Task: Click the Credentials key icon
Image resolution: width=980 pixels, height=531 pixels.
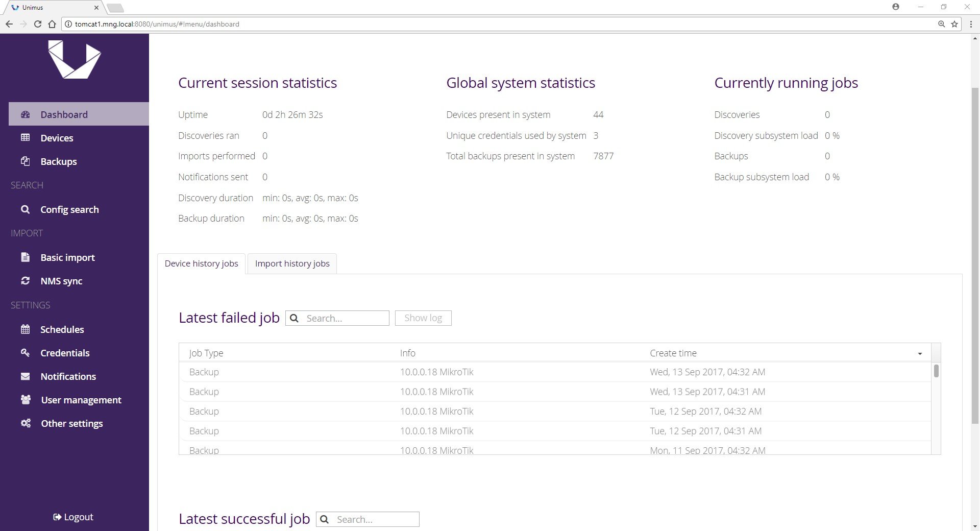Action: pyautogui.click(x=26, y=353)
